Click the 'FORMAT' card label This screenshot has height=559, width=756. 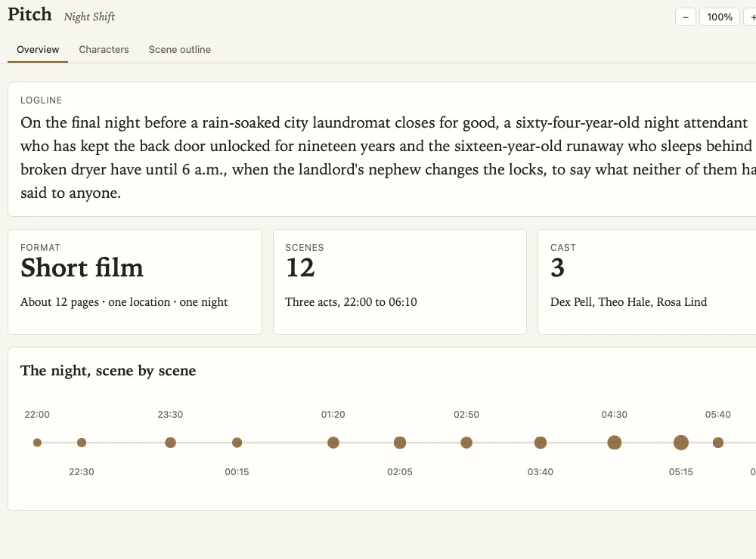[x=40, y=248]
